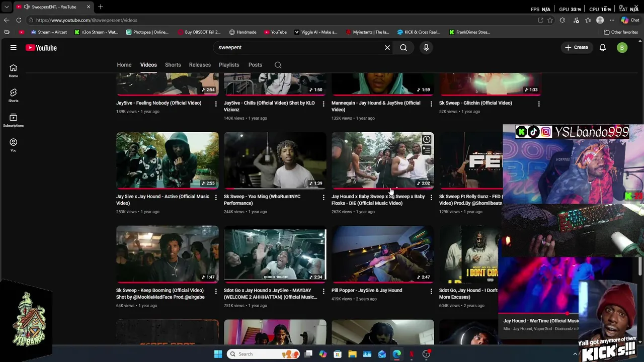Open Windows Start menu
The width and height of the screenshot is (644, 362).
pyautogui.click(x=218, y=354)
